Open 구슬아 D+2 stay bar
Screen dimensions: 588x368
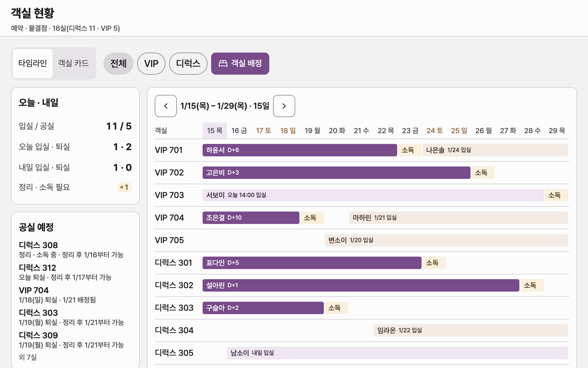[x=263, y=308]
